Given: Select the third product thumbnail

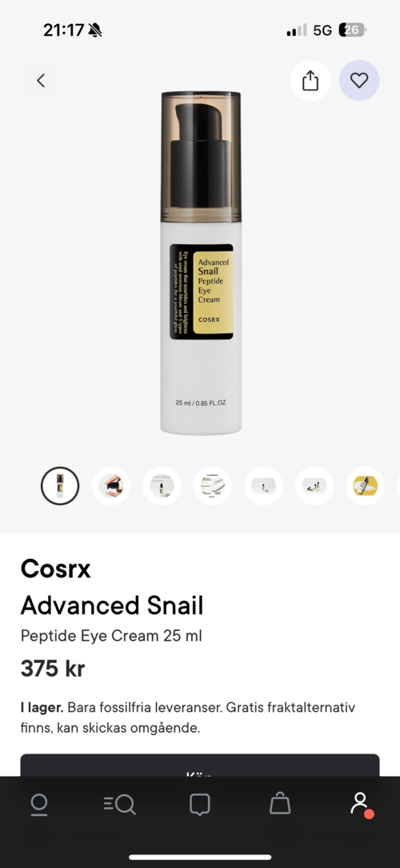Looking at the screenshot, I should coord(162,486).
